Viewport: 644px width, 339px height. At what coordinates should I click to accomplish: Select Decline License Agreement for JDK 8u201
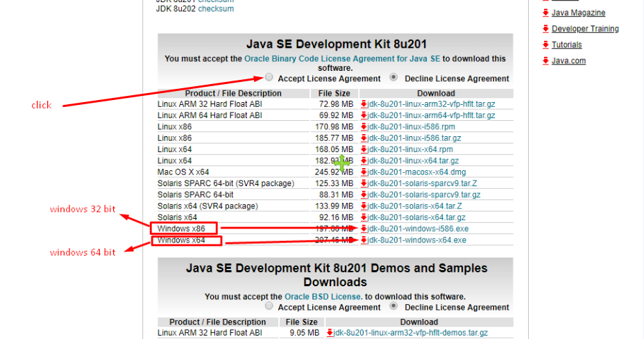coord(393,77)
